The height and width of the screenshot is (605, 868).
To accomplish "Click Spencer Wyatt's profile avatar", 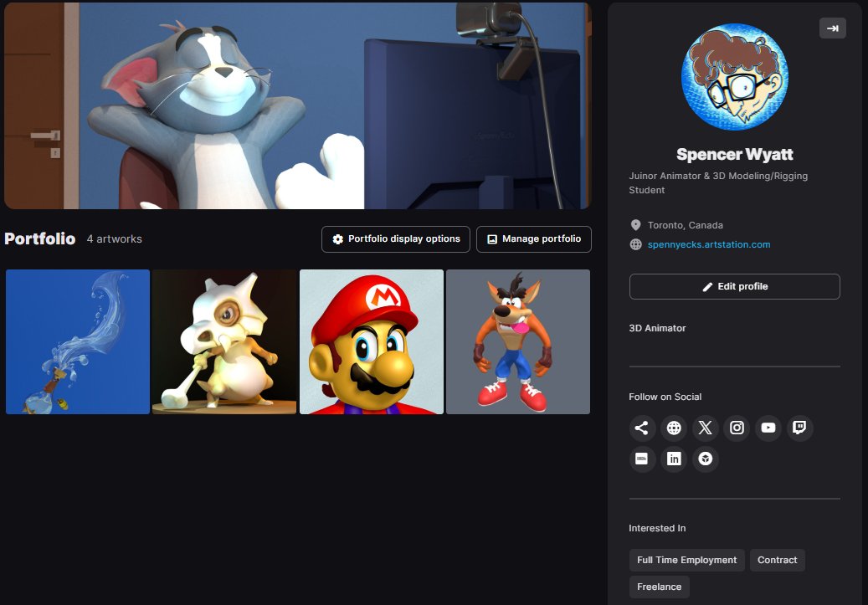I will (735, 77).
